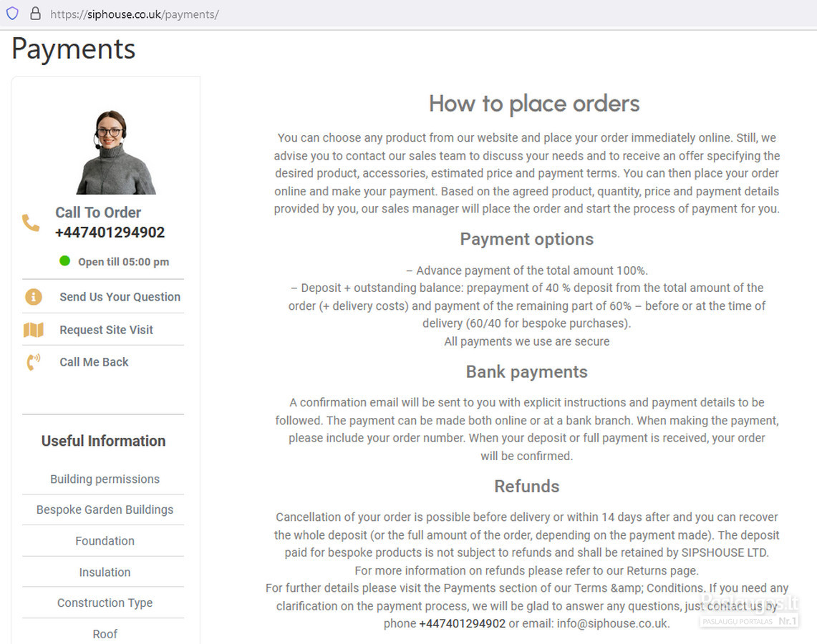The image size is (817, 644).
Task: Open Bespoke Garden Buildings page
Action: tap(105, 509)
